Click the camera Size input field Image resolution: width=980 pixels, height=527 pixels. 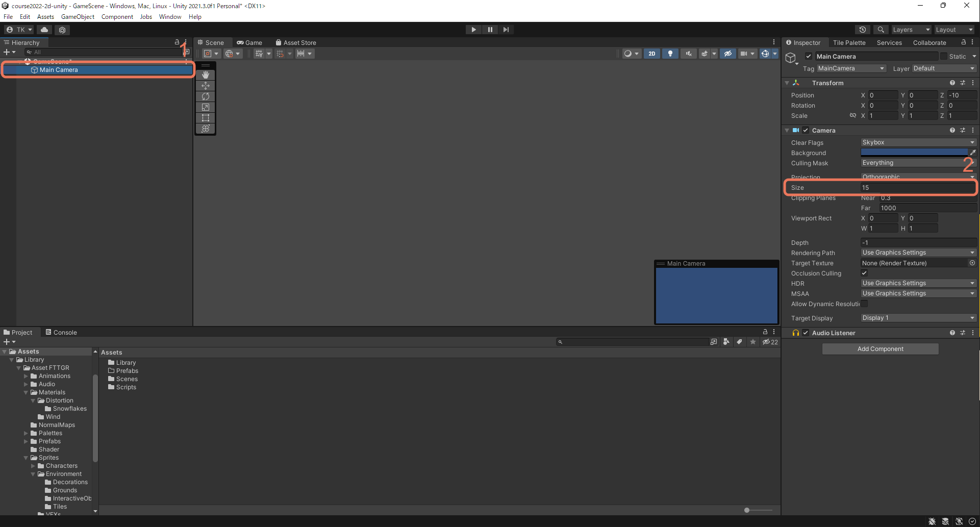tap(918, 188)
